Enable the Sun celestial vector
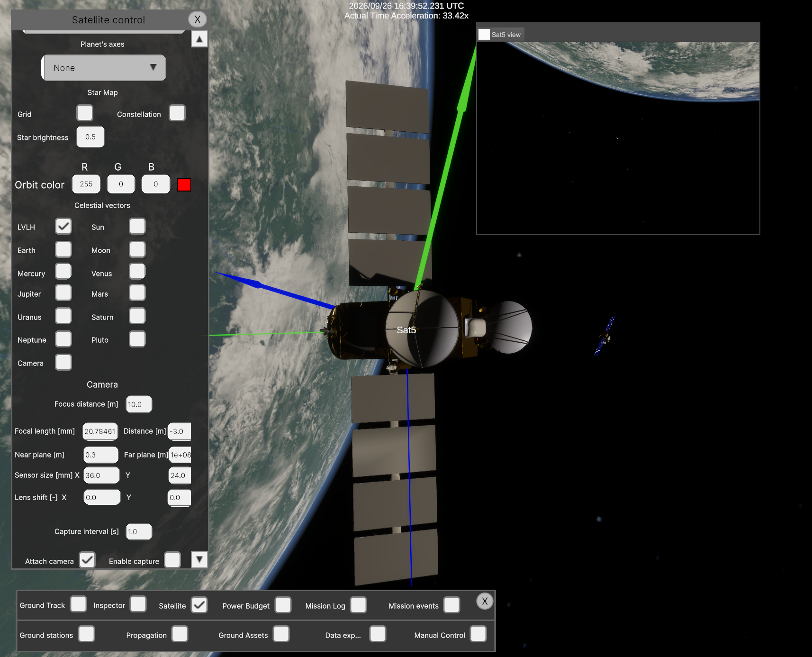This screenshot has width=812, height=657. click(137, 227)
